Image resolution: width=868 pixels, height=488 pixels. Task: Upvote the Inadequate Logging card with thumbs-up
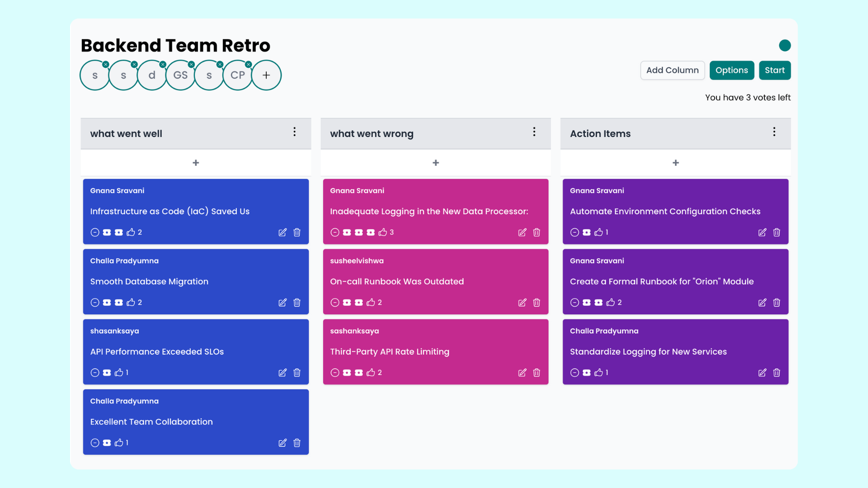pyautogui.click(x=382, y=232)
